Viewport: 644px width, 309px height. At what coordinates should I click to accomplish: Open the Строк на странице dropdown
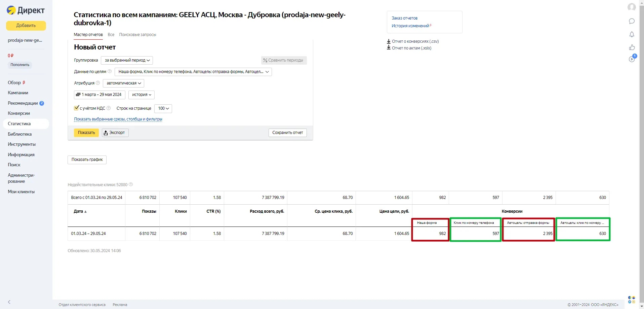[x=163, y=108]
